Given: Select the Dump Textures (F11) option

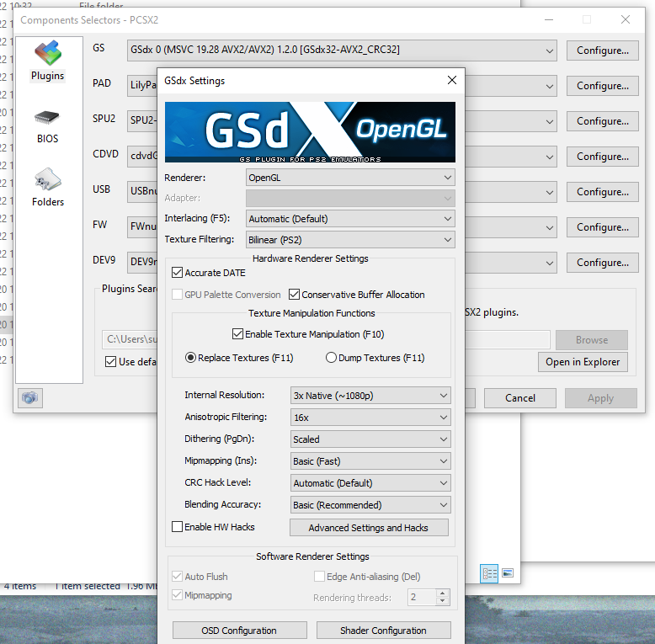Looking at the screenshot, I should tap(331, 358).
